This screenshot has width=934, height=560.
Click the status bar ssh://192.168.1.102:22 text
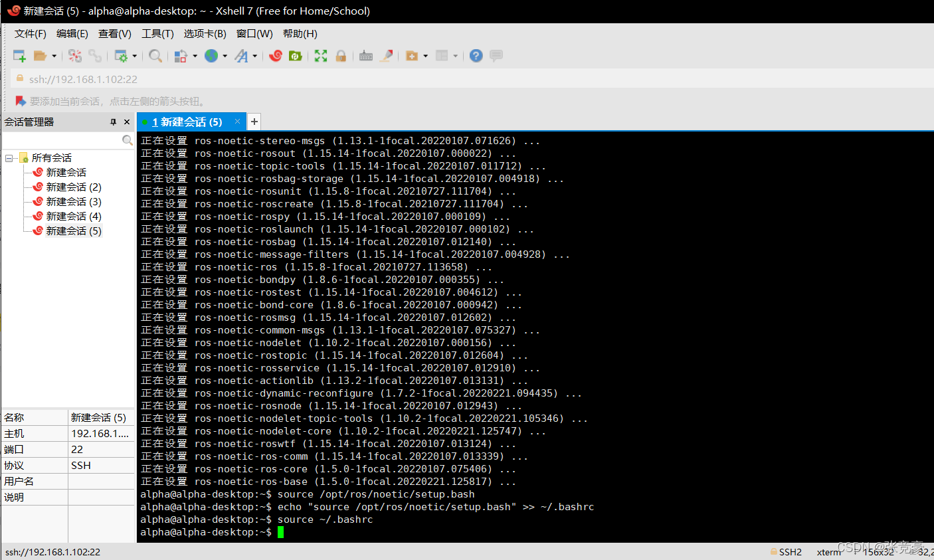52,552
